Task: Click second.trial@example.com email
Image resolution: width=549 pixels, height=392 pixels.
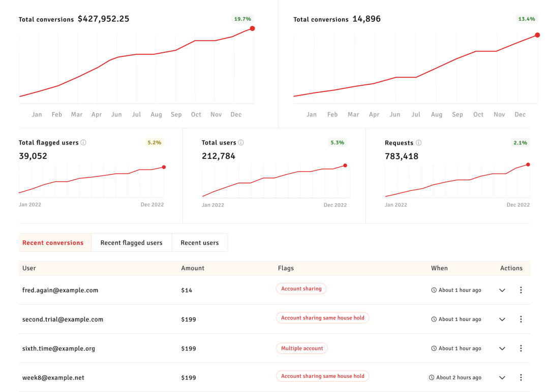Action: [63, 319]
